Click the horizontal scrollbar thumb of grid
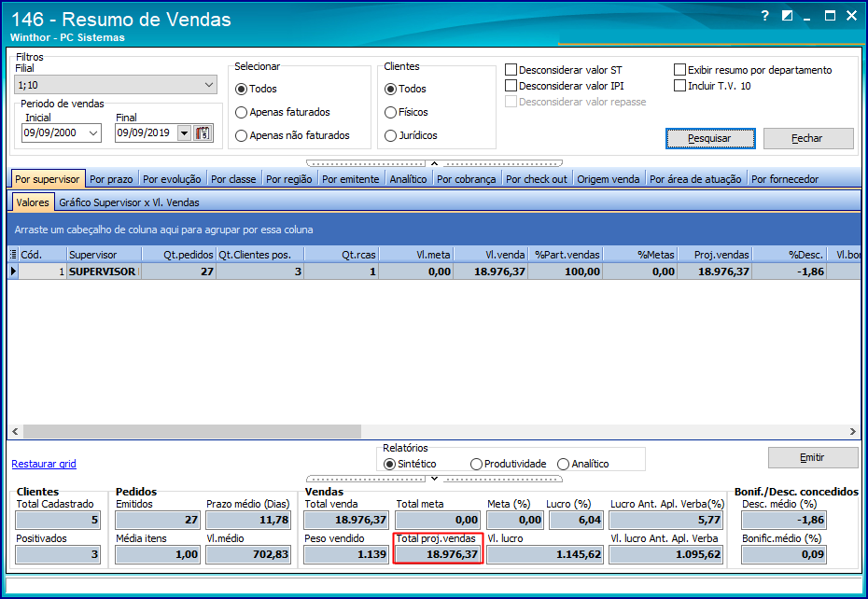The width and height of the screenshot is (868, 599). coord(192,431)
